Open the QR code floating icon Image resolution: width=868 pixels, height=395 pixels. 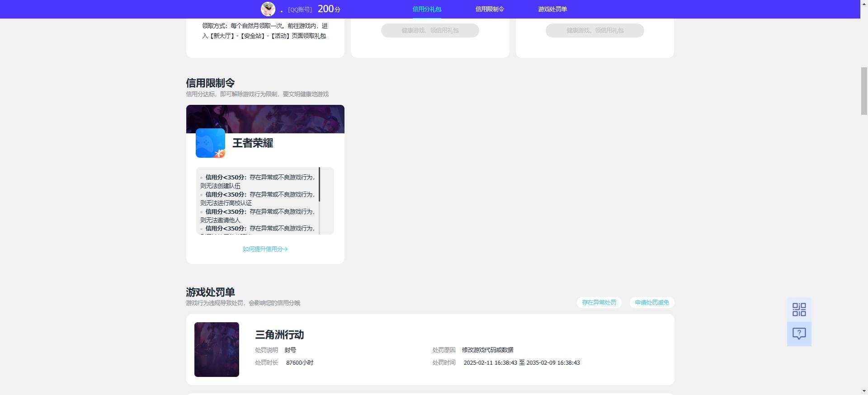coord(799,310)
